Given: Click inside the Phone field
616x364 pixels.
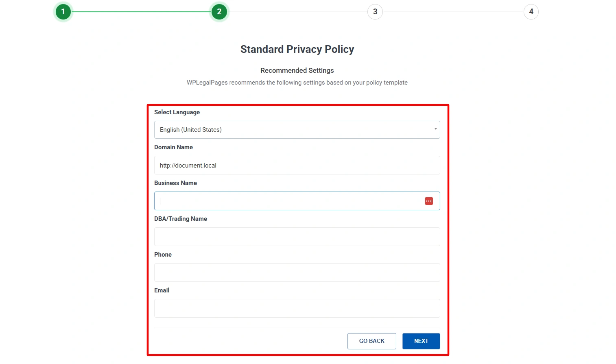Looking at the screenshot, I should click(297, 272).
